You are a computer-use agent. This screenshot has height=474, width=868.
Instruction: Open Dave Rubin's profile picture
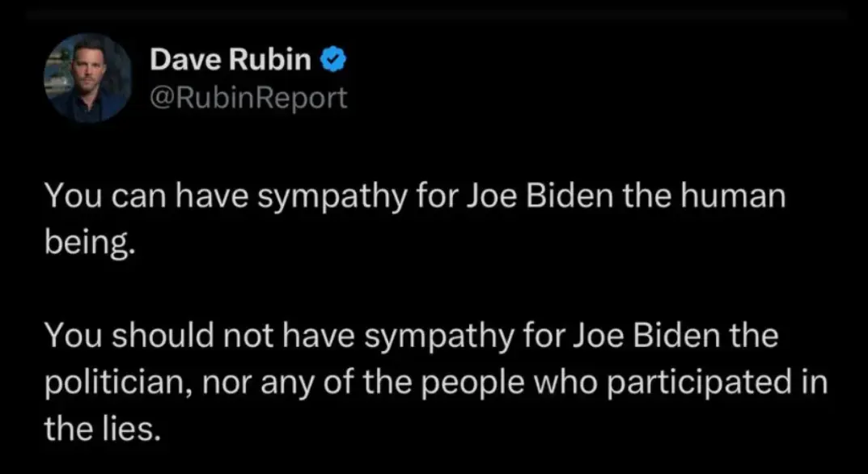pyautogui.click(x=87, y=78)
